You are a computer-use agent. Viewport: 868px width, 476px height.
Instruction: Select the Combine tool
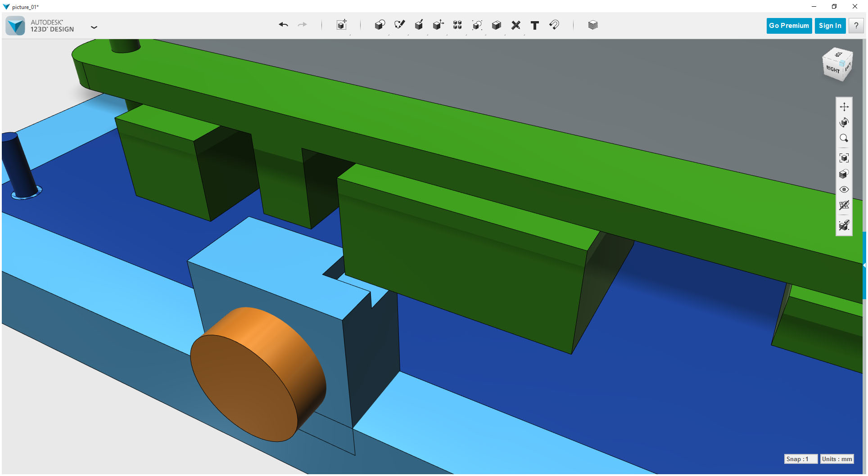496,26
